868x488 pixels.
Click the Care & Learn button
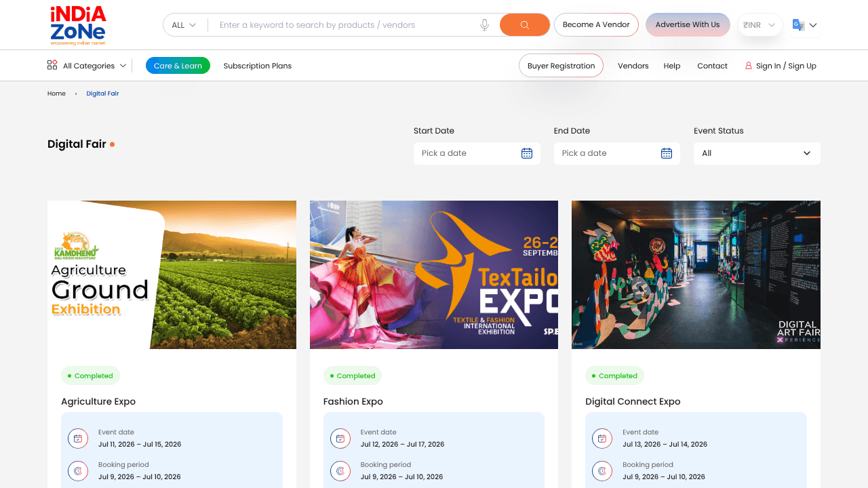pyautogui.click(x=178, y=66)
